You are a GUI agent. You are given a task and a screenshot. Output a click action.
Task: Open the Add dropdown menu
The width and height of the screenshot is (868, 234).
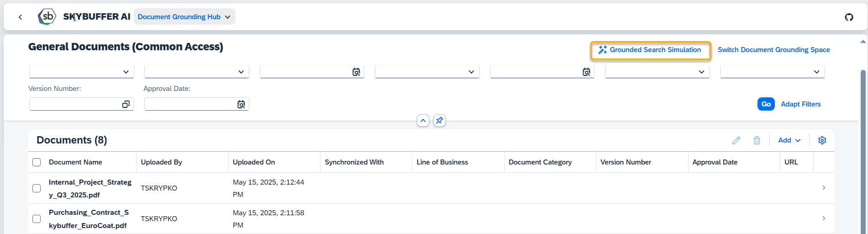click(x=789, y=140)
